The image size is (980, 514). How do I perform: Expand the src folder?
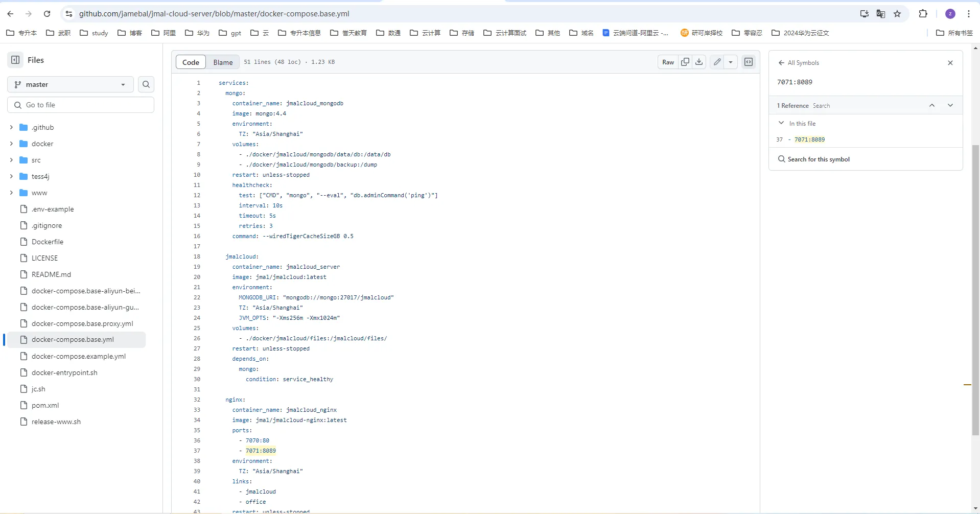[11, 160]
